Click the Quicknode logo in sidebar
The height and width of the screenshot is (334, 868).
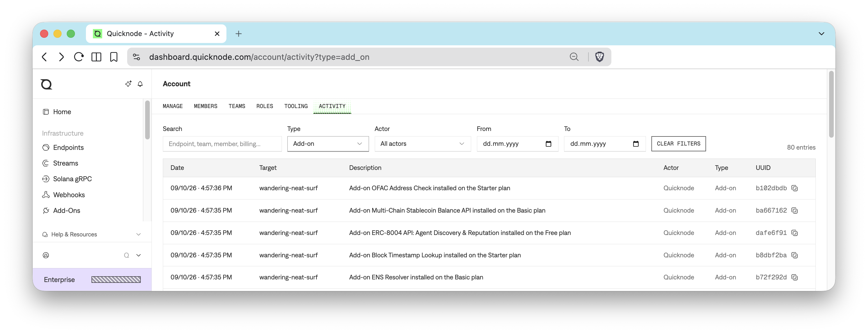[x=46, y=84]
